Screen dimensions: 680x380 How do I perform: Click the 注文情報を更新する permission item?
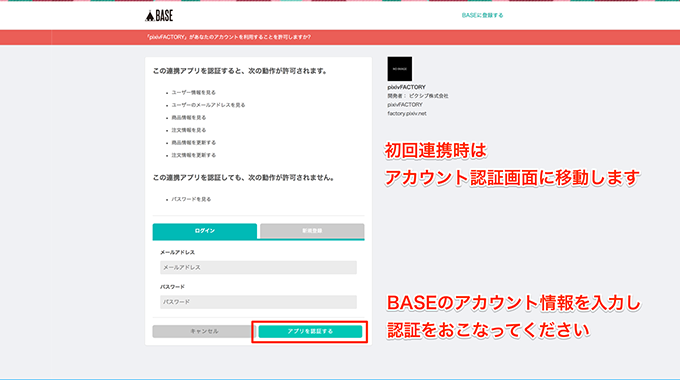(193, 155)
